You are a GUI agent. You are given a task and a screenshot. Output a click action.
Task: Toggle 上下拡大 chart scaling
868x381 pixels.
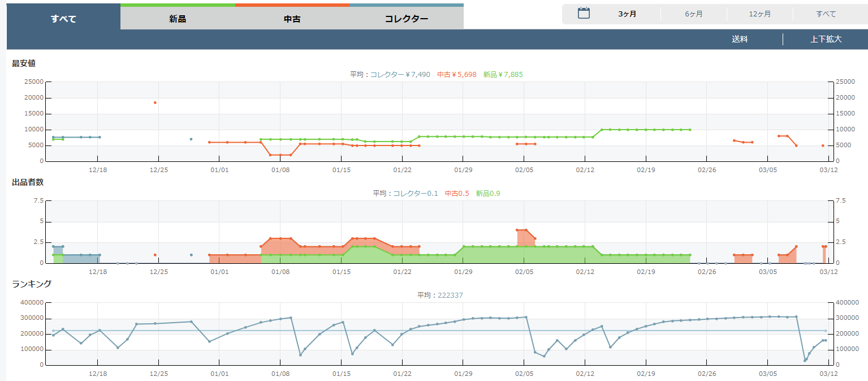coord(826,39)
